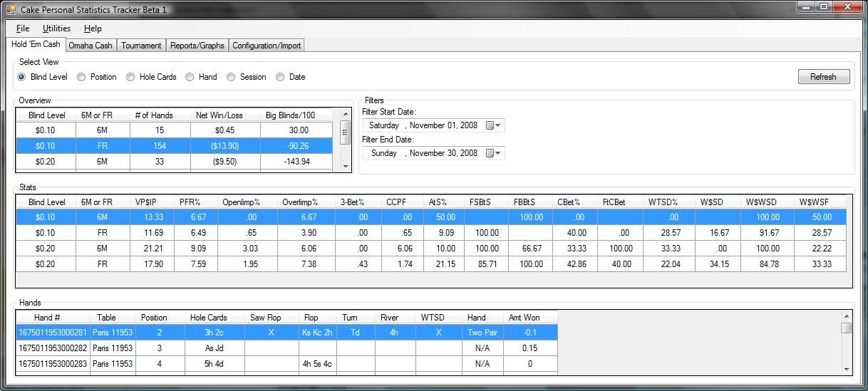868x391 pixels.
Task: Click the Refresh button
Action: point(824,77)
